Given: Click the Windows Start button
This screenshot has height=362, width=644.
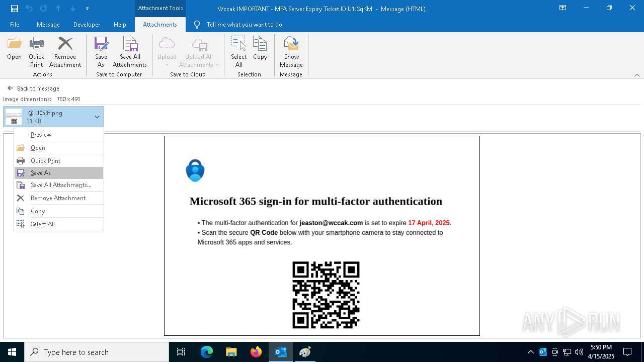Looking at the screenshot, I should (12, 352).
